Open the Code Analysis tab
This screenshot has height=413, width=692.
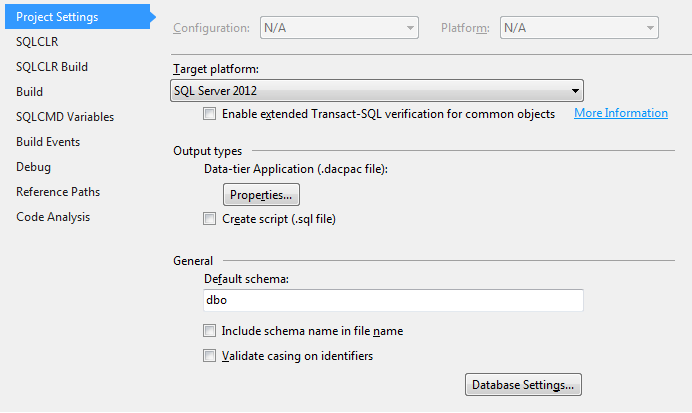click(53, 217)
